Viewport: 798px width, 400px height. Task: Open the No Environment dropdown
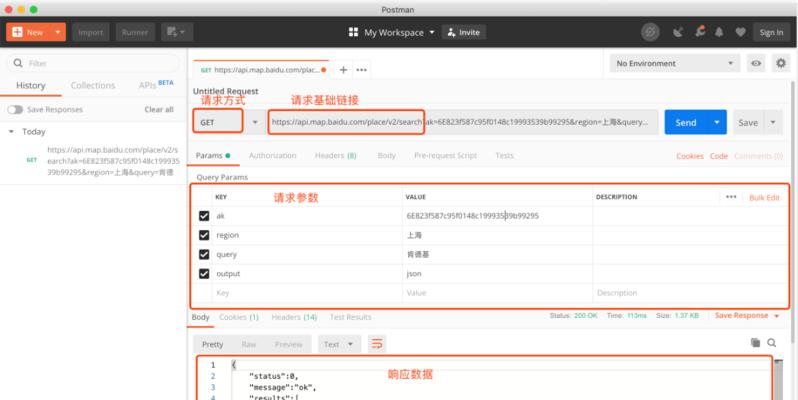click(x=675, y=63)
